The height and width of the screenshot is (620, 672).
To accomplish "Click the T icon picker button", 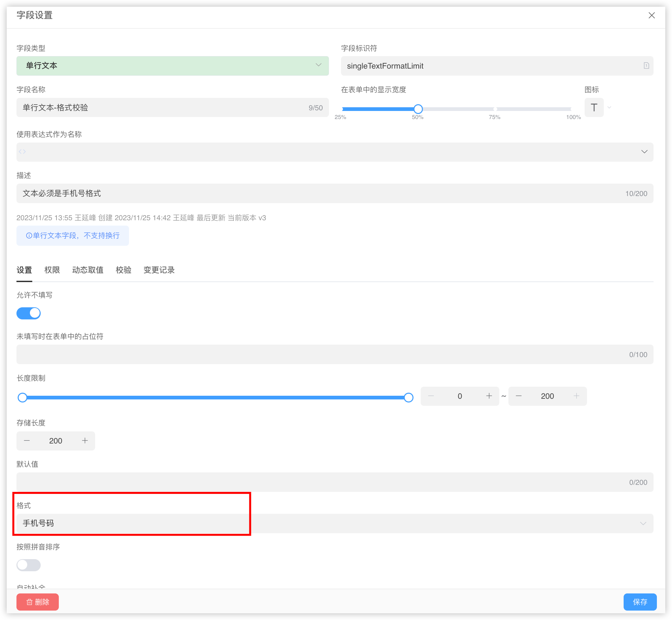I will point(594,108).
